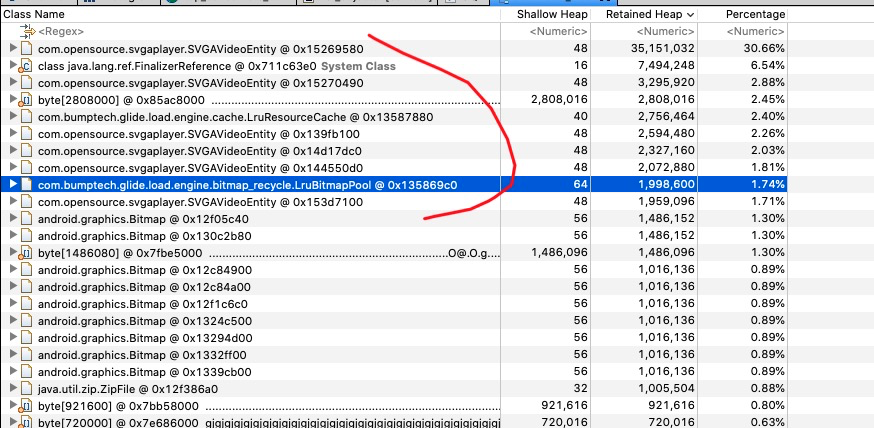The width and height of the screenshot is (874, 428).
Task: Click retained heap value 7,494,248
Action: pos(667,66)
